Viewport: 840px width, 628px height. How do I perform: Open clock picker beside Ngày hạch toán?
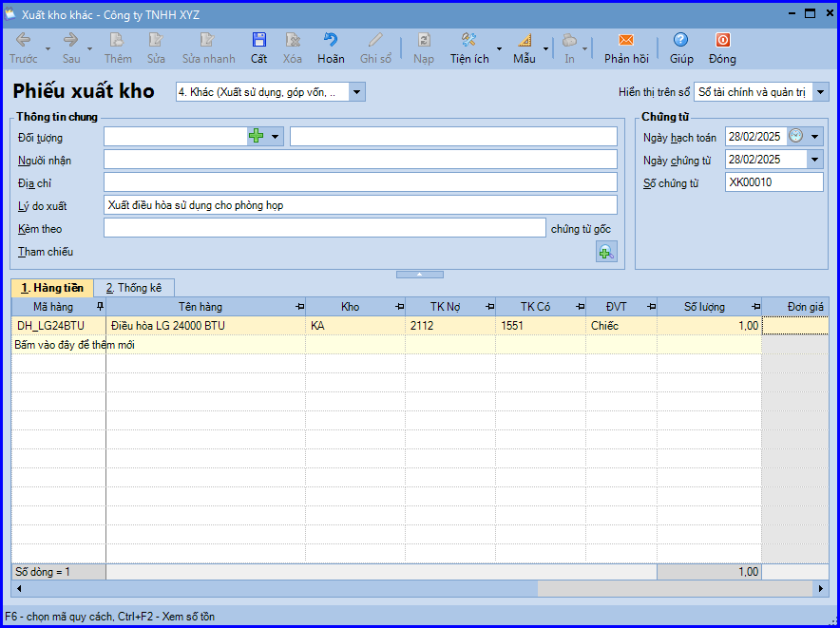click(796, 136)
